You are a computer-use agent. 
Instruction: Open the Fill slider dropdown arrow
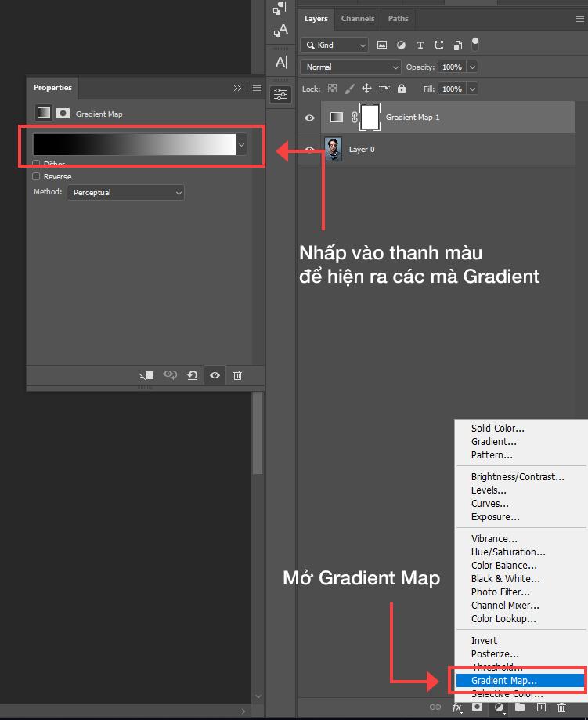472,89
